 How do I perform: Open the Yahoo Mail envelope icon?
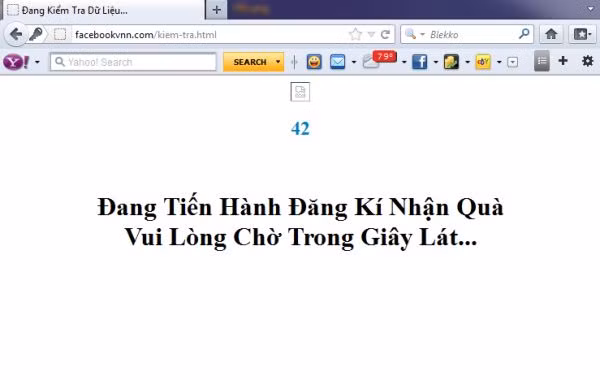click(338, 62)
